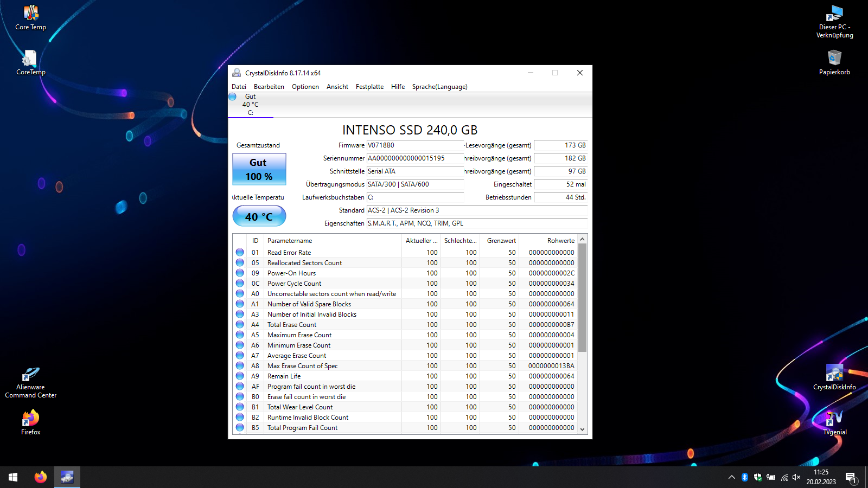
Task: Click status icon of Max Erase Count of Spec
Action: pyautogui.click(x=240, y=365)
